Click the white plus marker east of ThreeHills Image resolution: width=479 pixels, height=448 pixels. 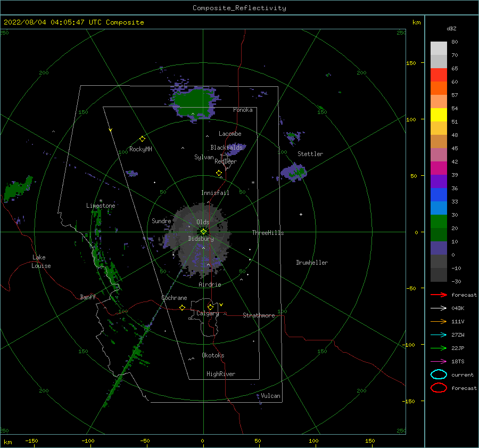tap(301, 214)
